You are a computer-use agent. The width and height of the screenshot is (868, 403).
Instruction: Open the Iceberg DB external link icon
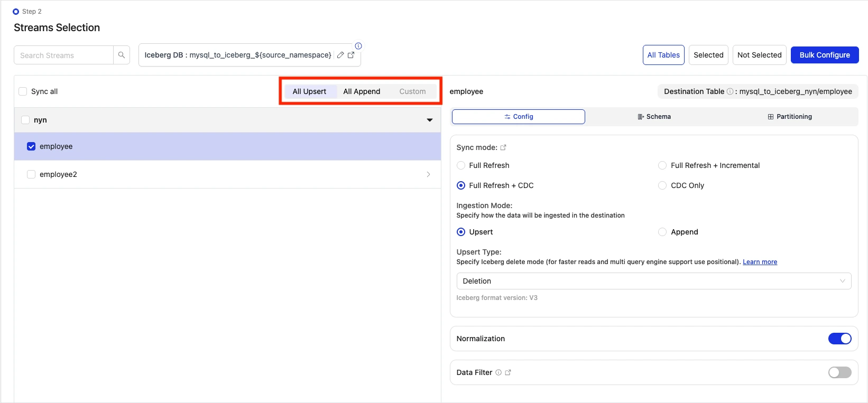351,55
